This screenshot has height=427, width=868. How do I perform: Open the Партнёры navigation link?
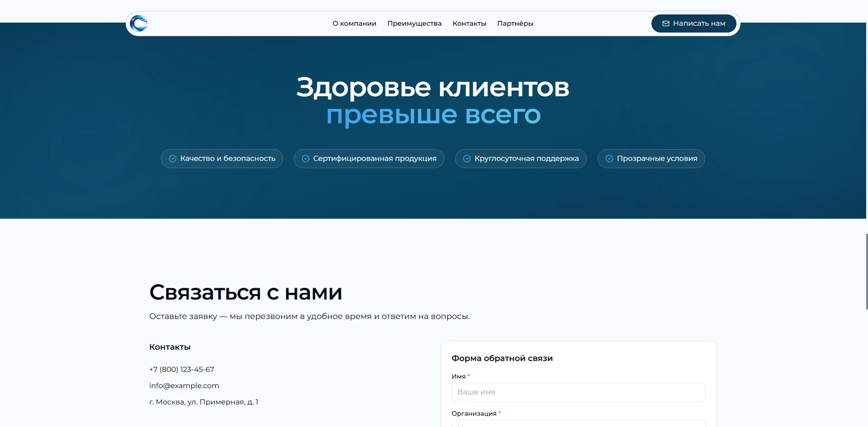515,23
